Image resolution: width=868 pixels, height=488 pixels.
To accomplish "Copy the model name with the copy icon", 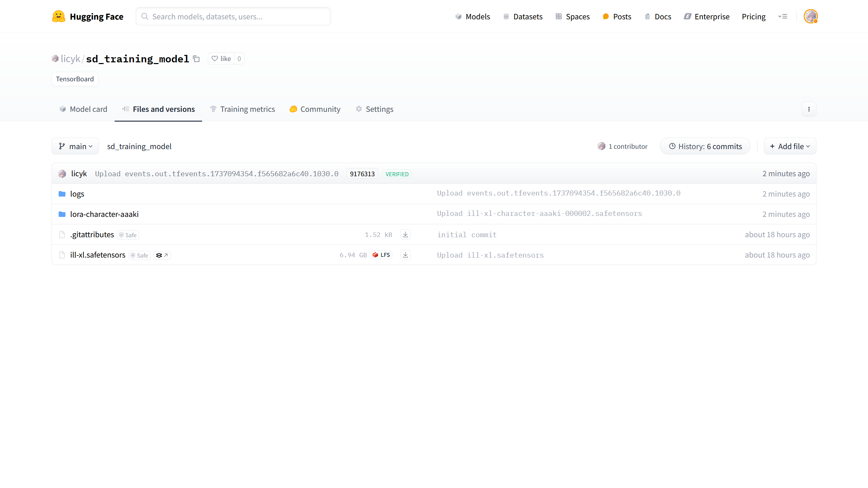I will tap(196, 59).
